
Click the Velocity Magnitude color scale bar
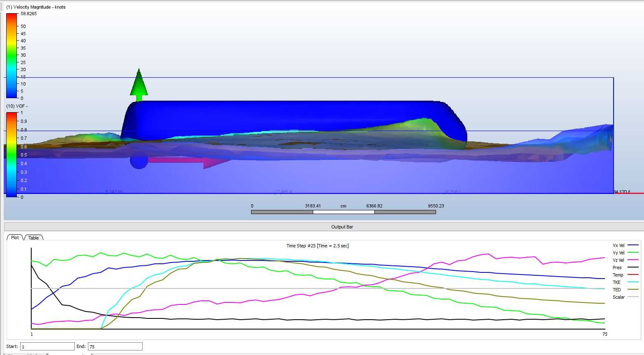click(12, 56)
